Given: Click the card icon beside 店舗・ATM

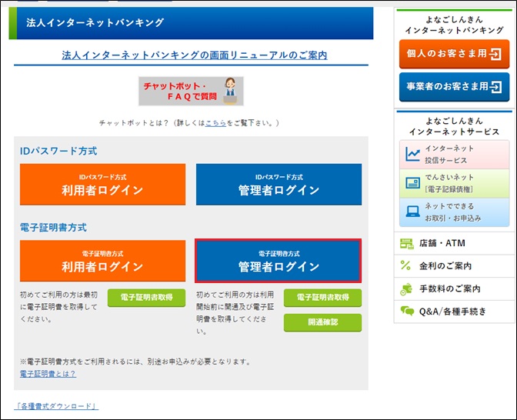Looking at the screenshot, I should (407, 244).
